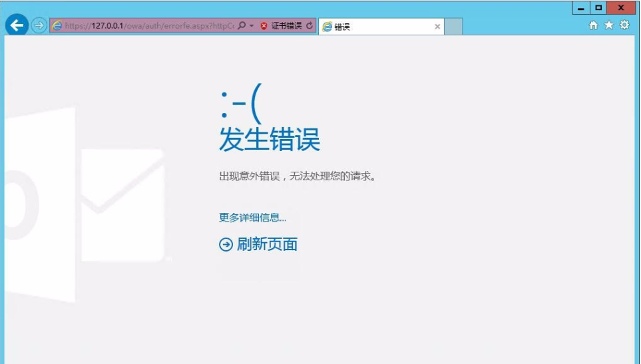Screen dimensions: 641x364
Task: Click the search magnifier icon in address bar
Action: pos(242,25)
